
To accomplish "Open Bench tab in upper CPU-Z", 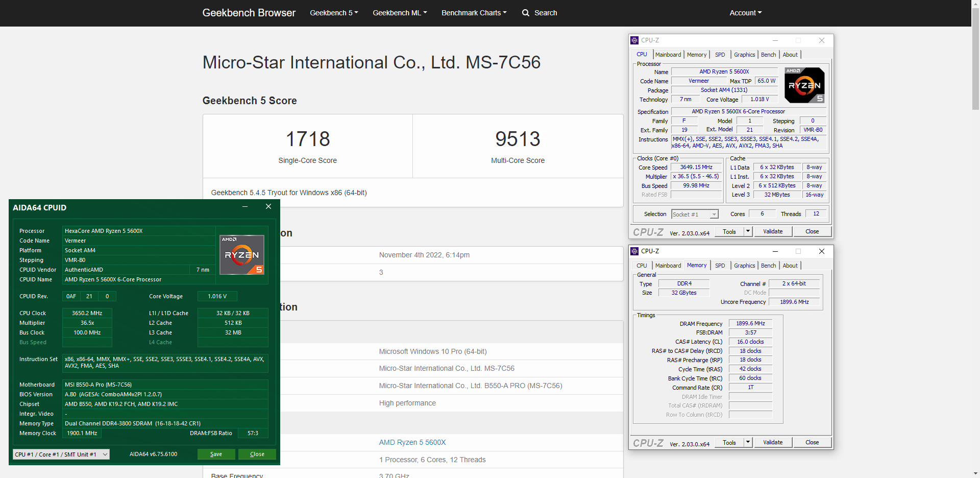I will point(768,55).
